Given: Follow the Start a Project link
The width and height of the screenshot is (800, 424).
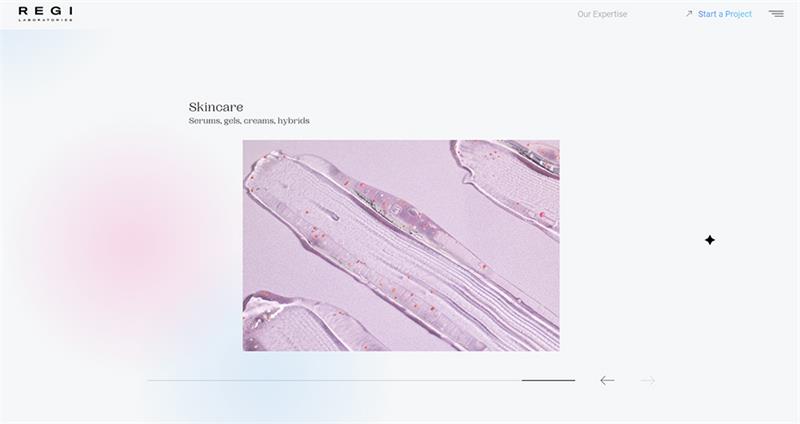Looking at the screenshot, I should coord(724,14).
